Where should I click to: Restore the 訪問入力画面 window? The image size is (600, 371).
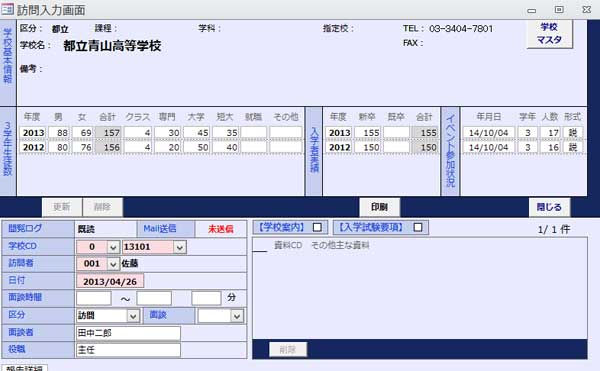click(x=559, y=10)
